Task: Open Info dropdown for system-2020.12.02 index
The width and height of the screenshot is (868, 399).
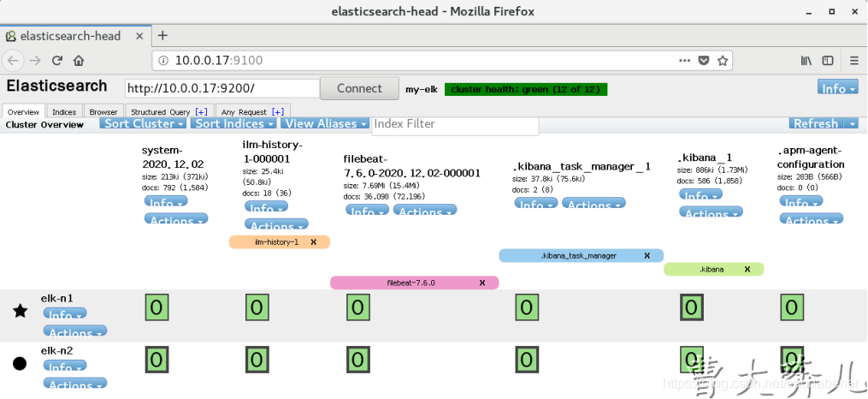Action: 166,202
